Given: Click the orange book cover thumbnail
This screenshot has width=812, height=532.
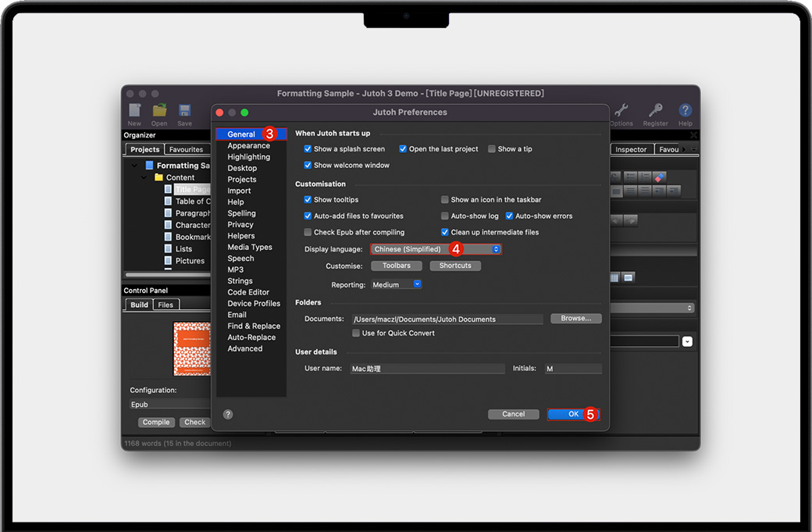Looking at the screenshot, I should coord(192,348).
